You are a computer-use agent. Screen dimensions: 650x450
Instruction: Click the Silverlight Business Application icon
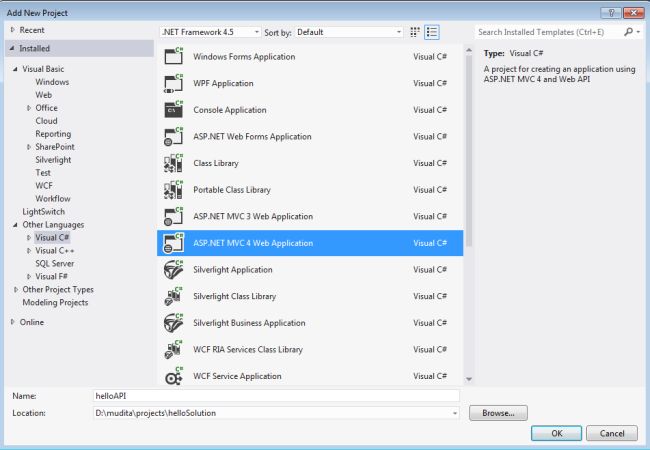(x=174, y=323)
